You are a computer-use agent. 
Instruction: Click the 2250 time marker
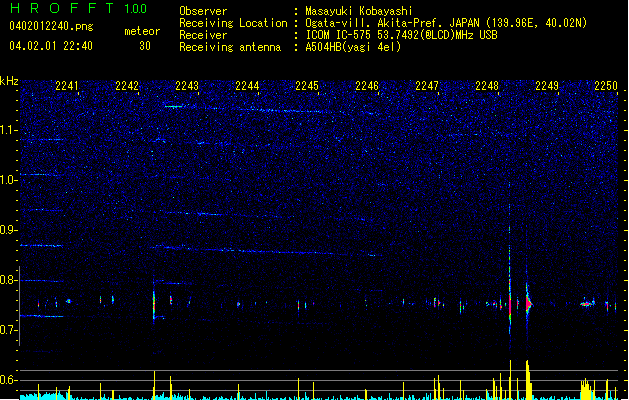click(x=606, y=85)
